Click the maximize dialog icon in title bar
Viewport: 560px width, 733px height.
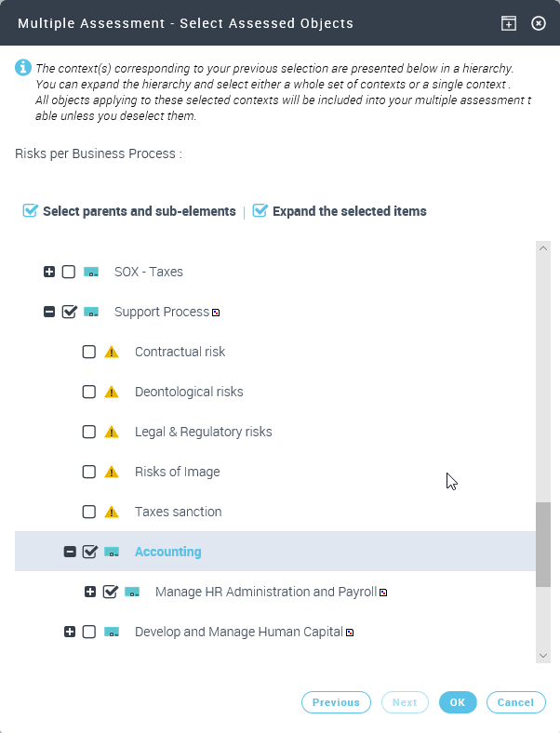(x=509, y=23)
